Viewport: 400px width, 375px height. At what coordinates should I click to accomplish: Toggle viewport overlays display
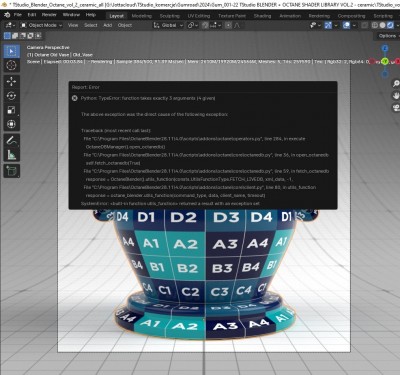347,25
